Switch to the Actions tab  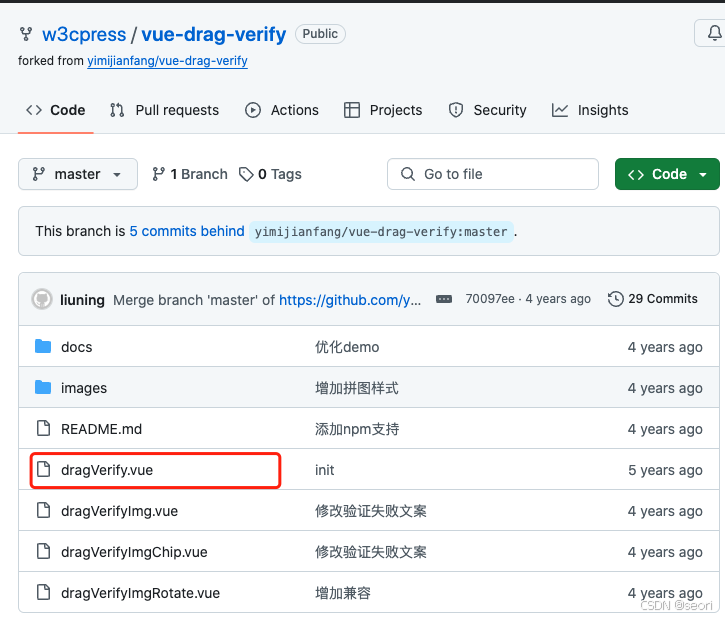(x=282, y=110)
